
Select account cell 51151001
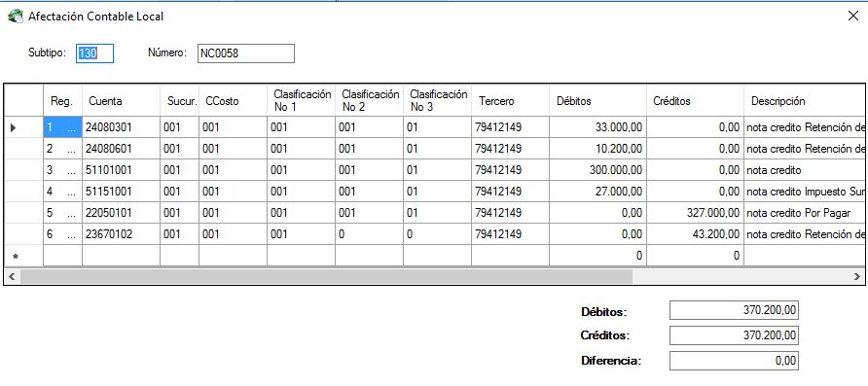pos(121,192)
